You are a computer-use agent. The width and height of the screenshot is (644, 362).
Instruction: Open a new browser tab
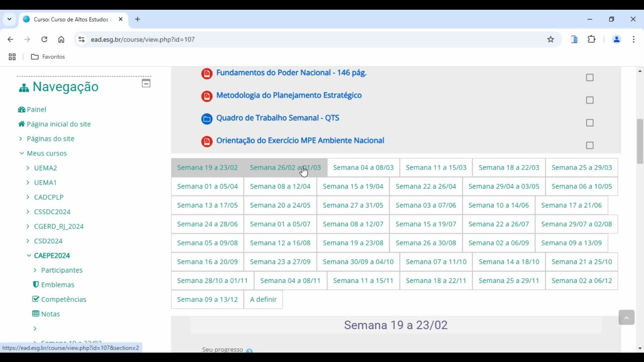pos(138,19)
